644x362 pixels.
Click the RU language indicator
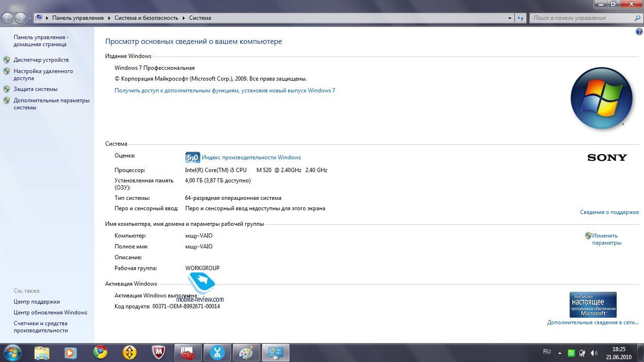547,352
